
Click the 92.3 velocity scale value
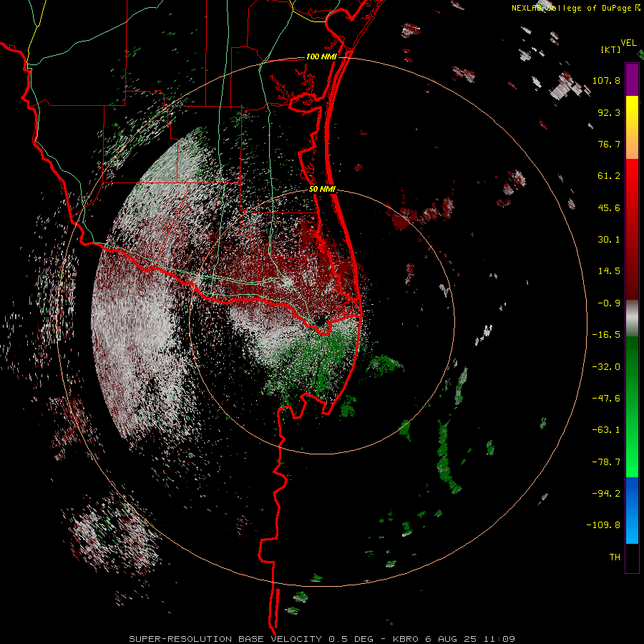pos(609,112)
